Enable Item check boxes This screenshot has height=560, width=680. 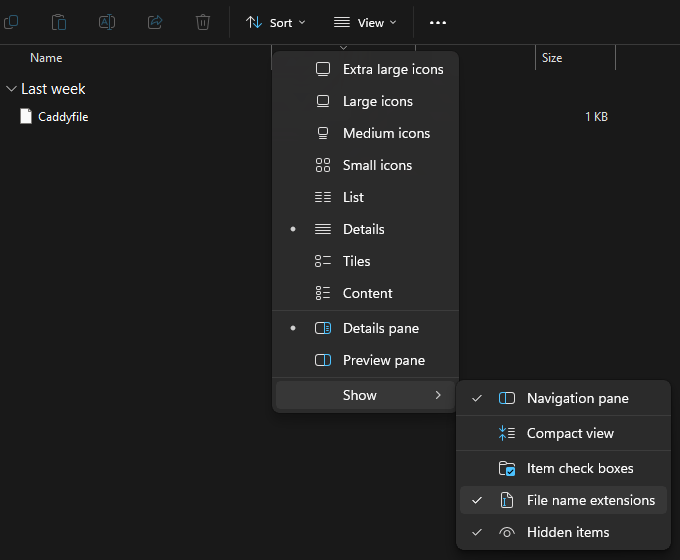563,468
